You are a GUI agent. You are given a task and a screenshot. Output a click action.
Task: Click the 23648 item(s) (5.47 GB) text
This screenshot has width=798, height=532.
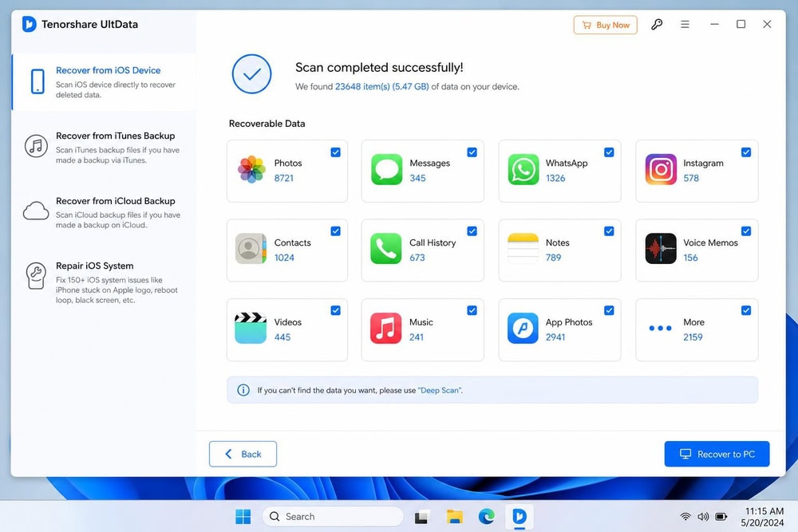tap(381, 86)
